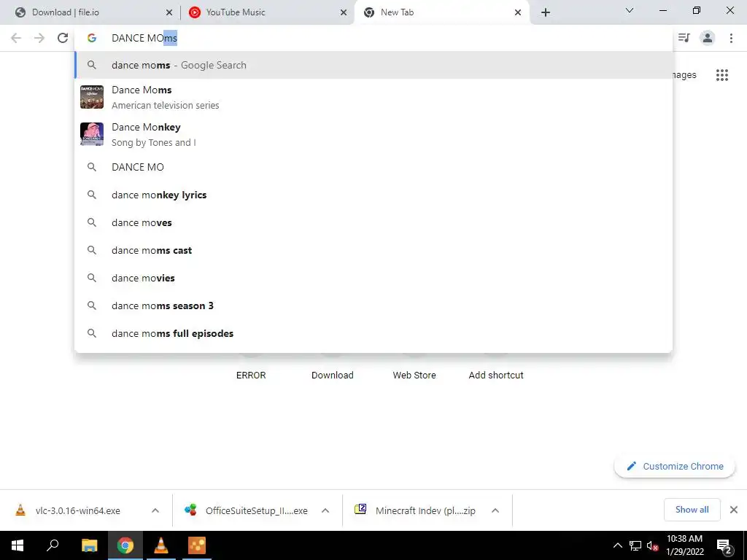
Task: Click the Google G icon in address bar
Action: click(x=92, y=38)
